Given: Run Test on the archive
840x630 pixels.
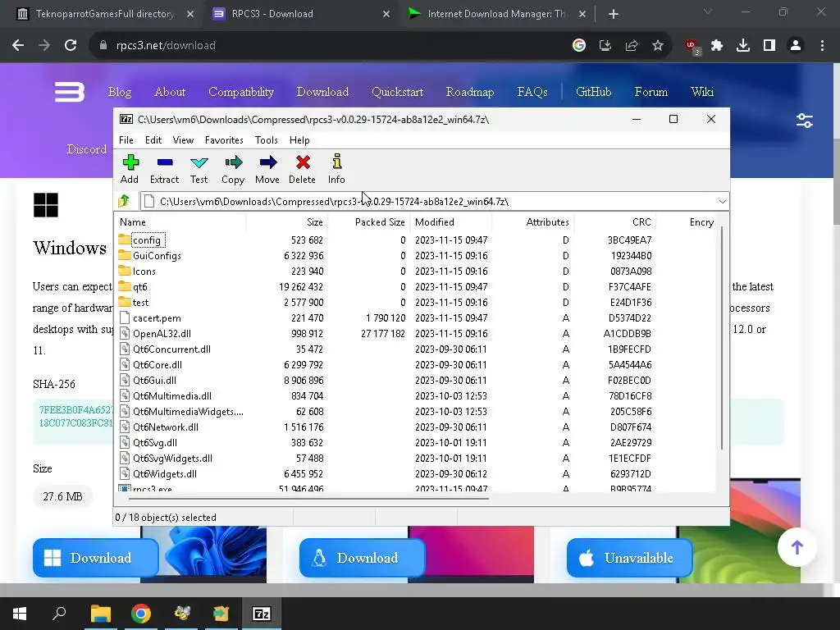Looking at the screenshot, I should coord(199,169).
